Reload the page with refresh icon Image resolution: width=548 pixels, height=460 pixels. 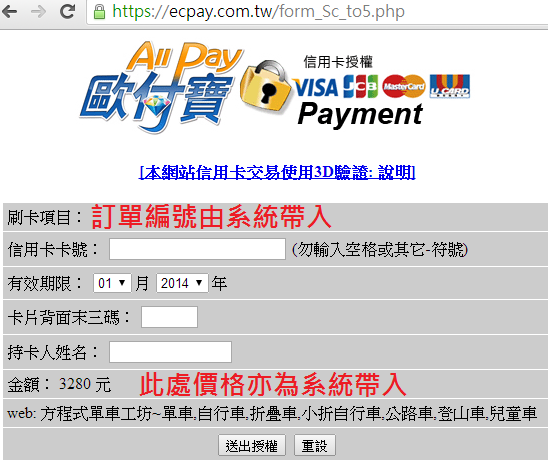point(67,12)
